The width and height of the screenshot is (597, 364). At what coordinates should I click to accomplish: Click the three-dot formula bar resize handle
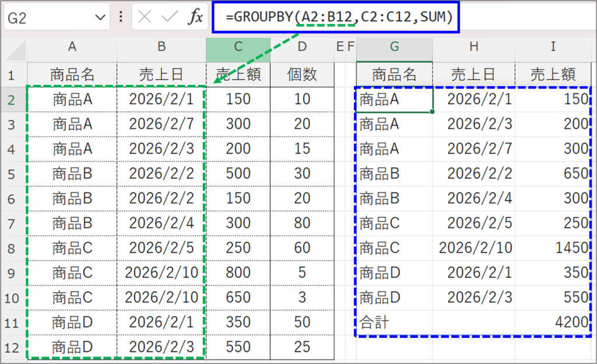(121, 17)
